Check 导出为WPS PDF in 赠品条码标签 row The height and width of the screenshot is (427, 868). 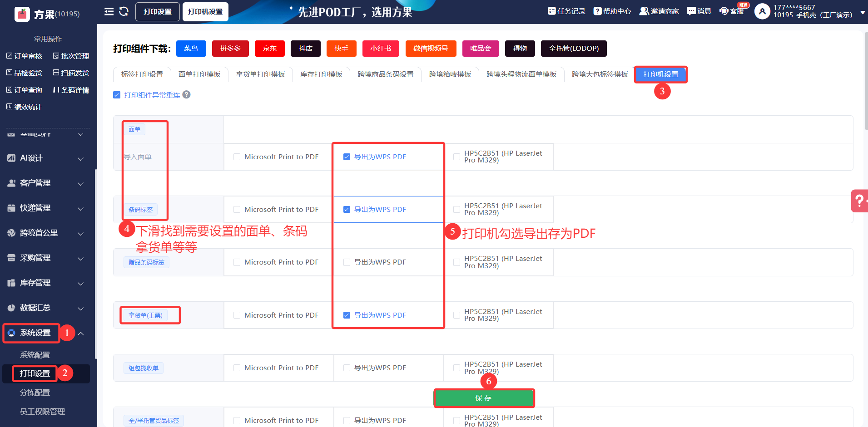pyautogui.click(x=347, y=262)
